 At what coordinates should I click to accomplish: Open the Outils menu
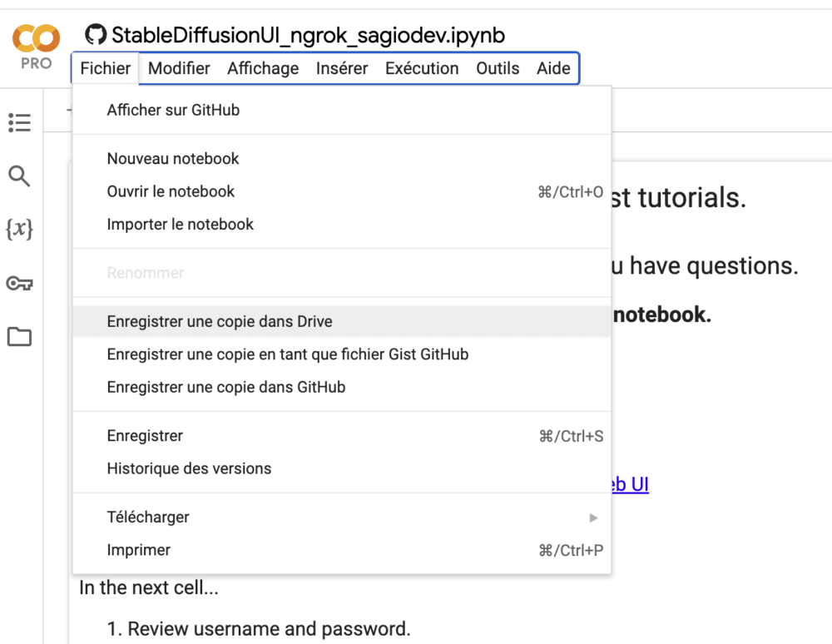coord(498,68)
